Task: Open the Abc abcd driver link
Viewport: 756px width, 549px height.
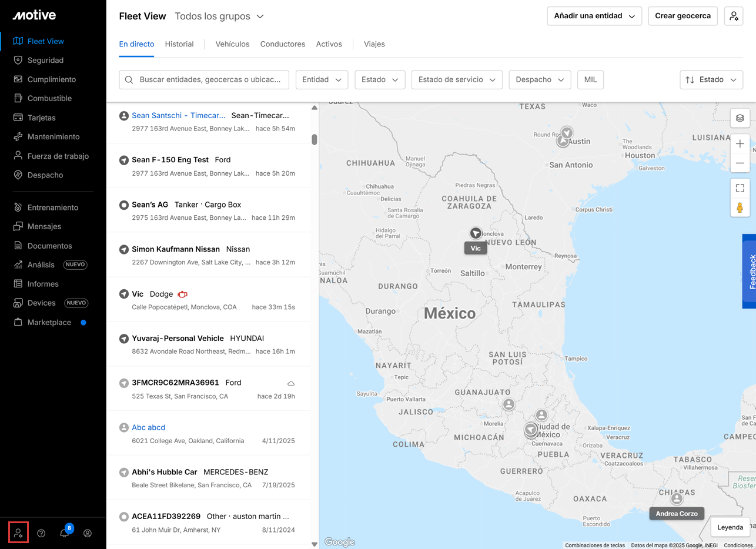Action: pyautogui.click(x=148, y=427)
